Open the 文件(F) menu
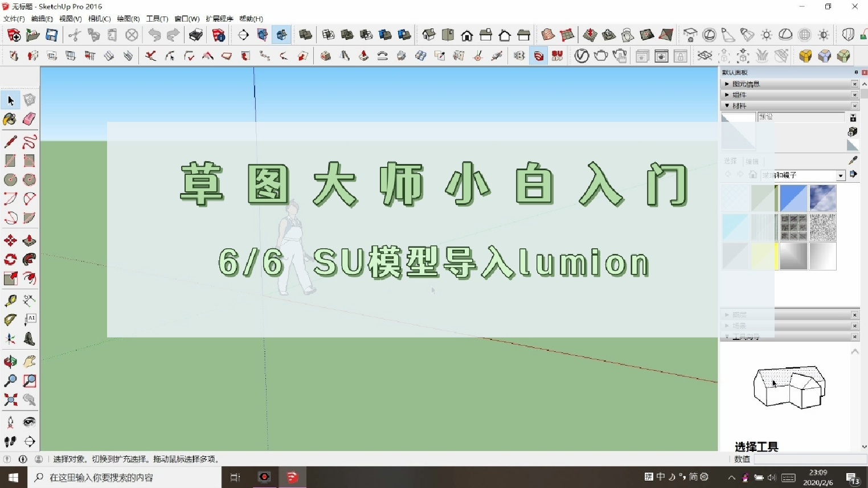Viewport: 868px width, 488px height. click(14, 19)
